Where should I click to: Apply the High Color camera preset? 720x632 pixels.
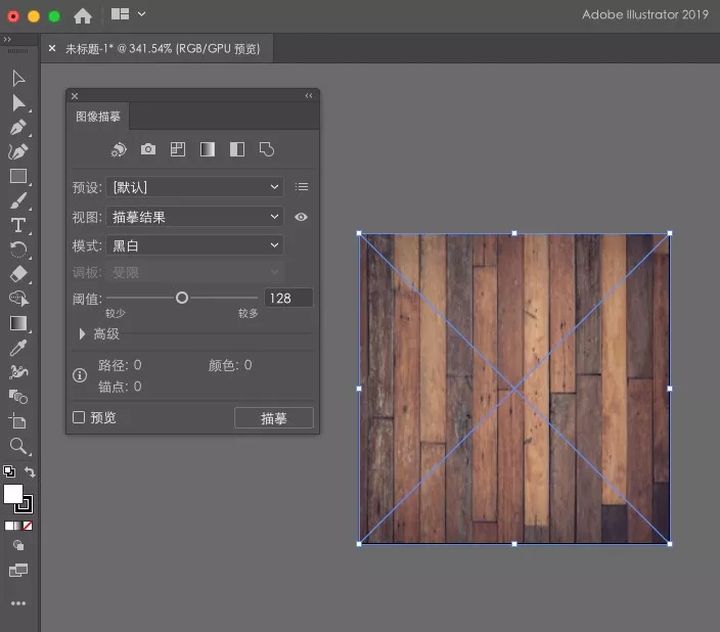(x=148, y=149)
